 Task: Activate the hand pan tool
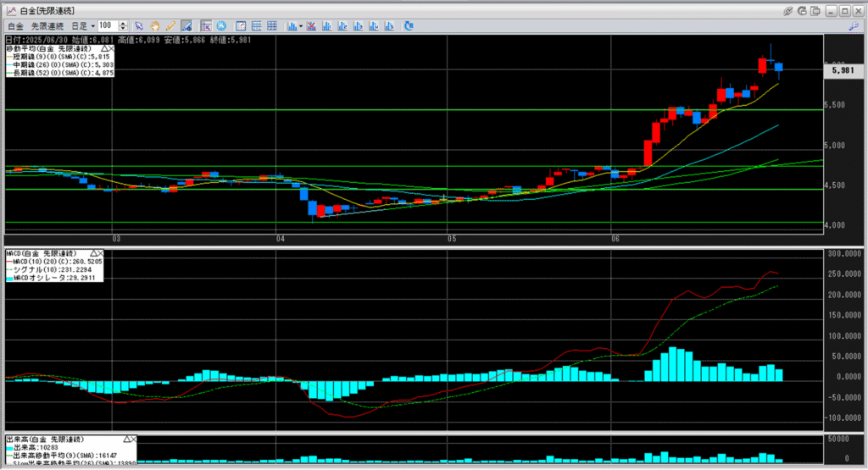155,26
